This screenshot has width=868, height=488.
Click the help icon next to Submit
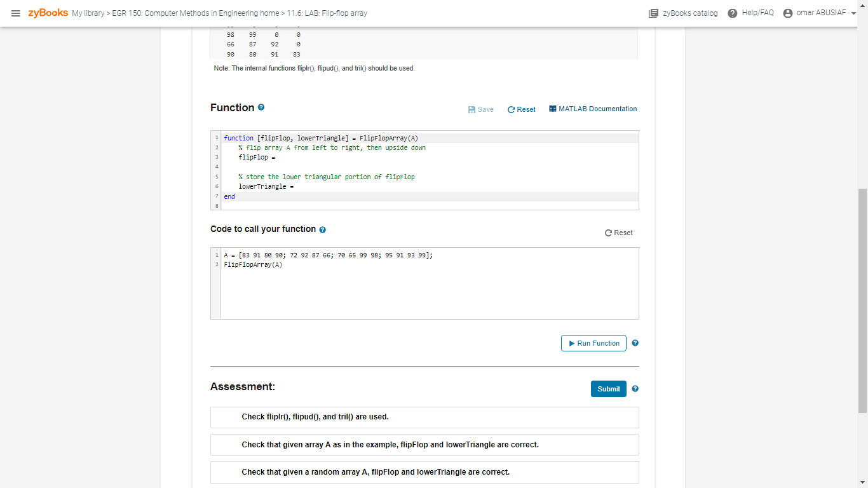(635, 388)
